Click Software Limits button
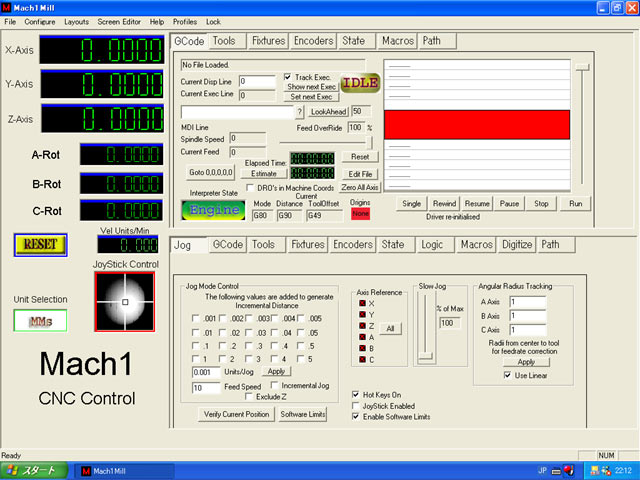Image resolution: width=640 pixels, height=480 pixels. pyautogui.click(x=302, y=414)
